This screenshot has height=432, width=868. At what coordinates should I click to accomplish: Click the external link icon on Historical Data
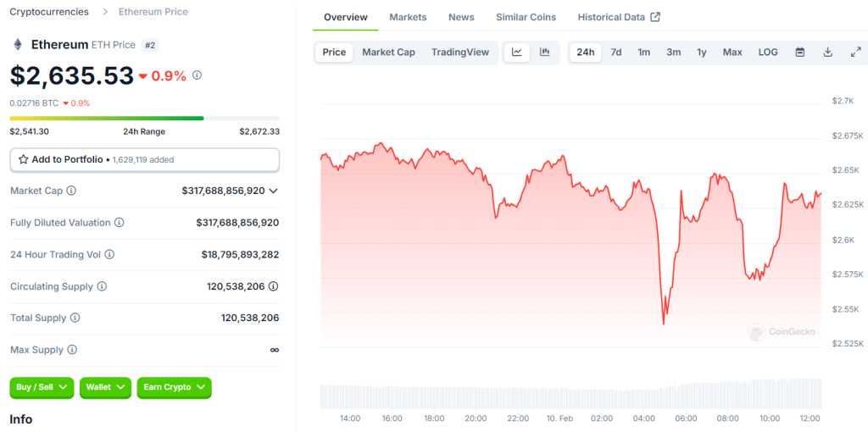click(655, 17)
